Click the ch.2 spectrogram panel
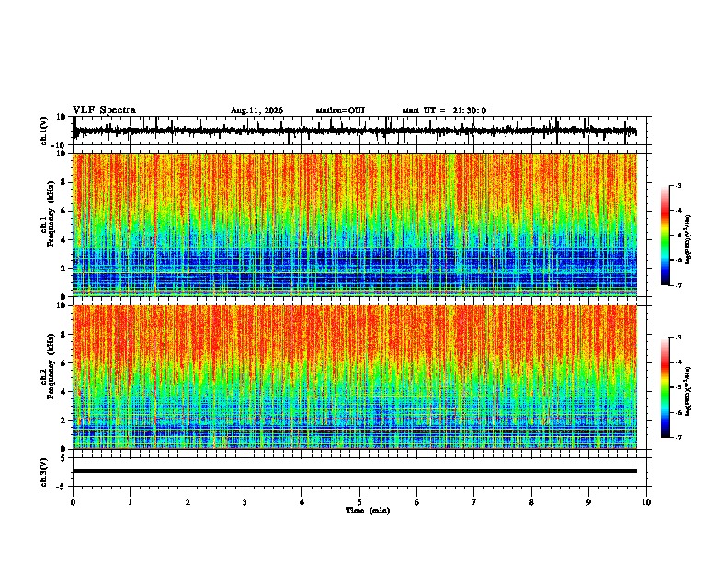This screenshot has width=728, height=563. (355, 377)
